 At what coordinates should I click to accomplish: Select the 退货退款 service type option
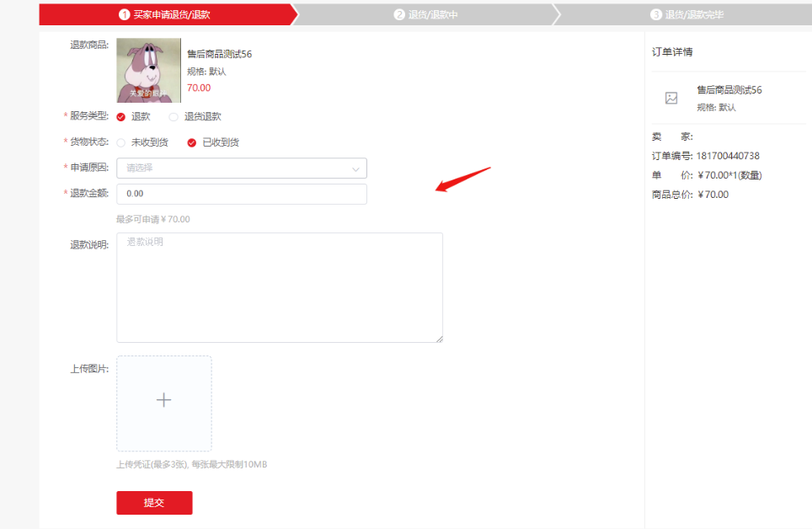(x=174, y=117)
